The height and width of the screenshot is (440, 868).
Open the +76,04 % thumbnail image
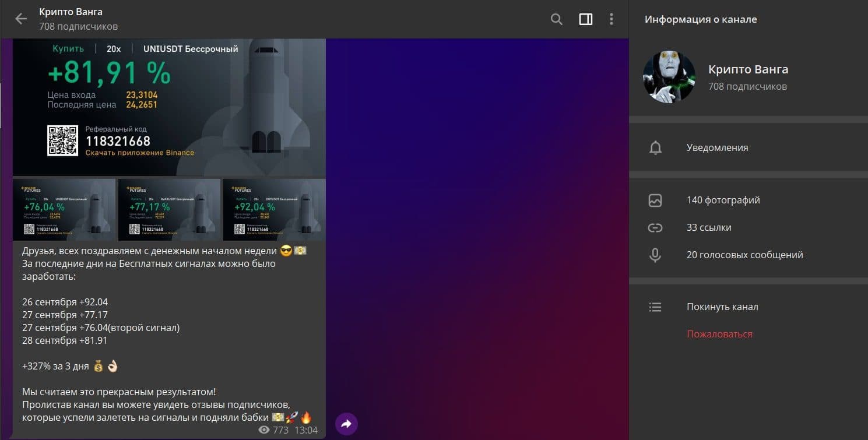(64, 210)
